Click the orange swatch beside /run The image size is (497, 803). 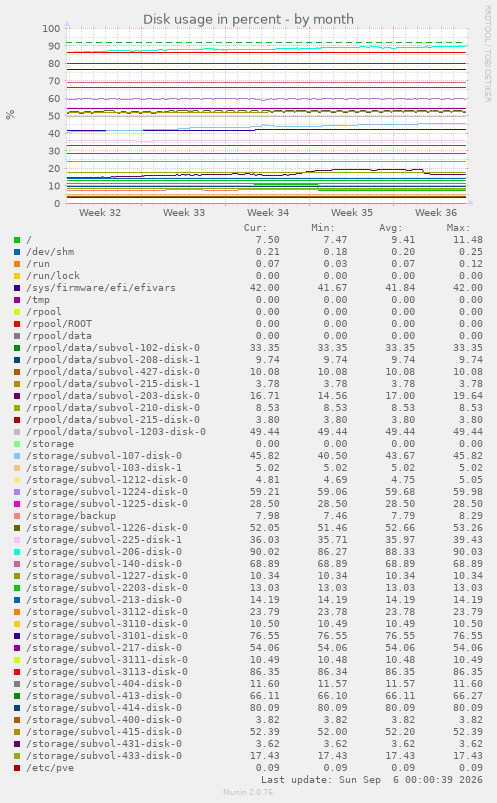coord(17,264)
